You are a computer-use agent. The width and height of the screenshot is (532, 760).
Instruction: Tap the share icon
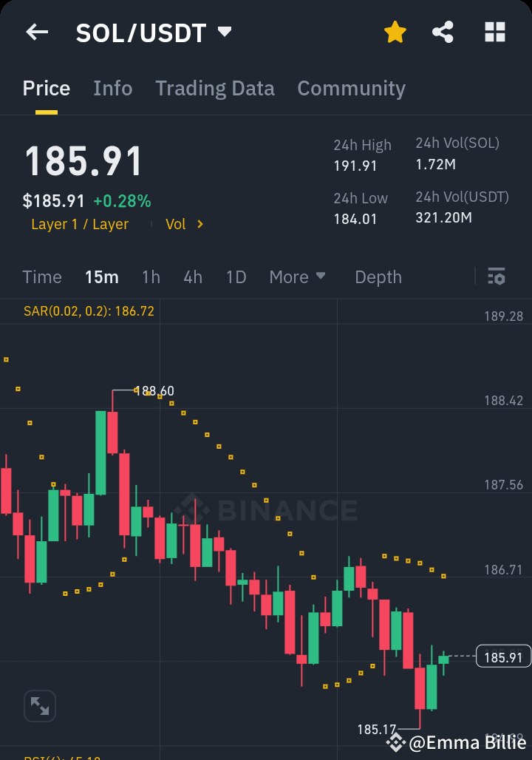pos(443,32)
